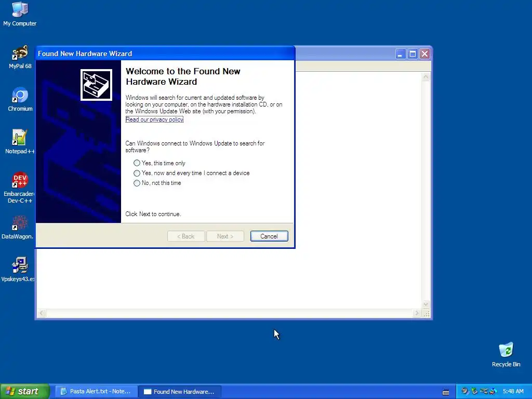Click the Next button in wizard
532x399 pixels.
225,236
